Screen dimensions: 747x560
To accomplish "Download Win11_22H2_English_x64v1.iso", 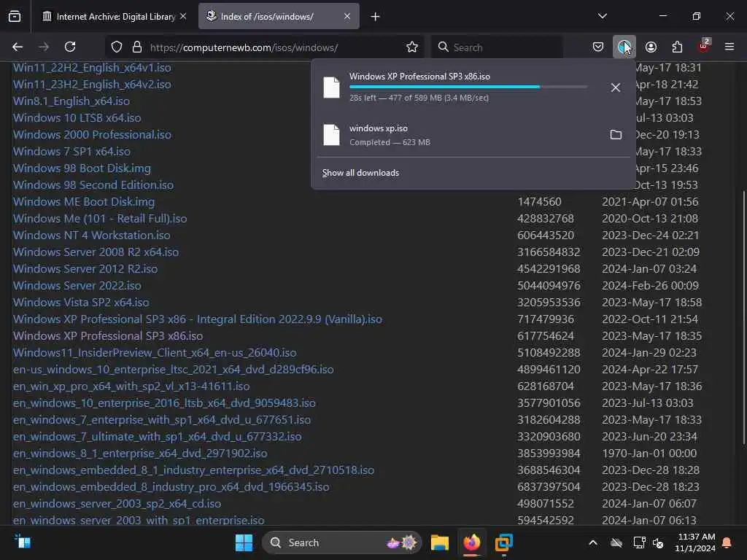I will (x=92, y=68).
